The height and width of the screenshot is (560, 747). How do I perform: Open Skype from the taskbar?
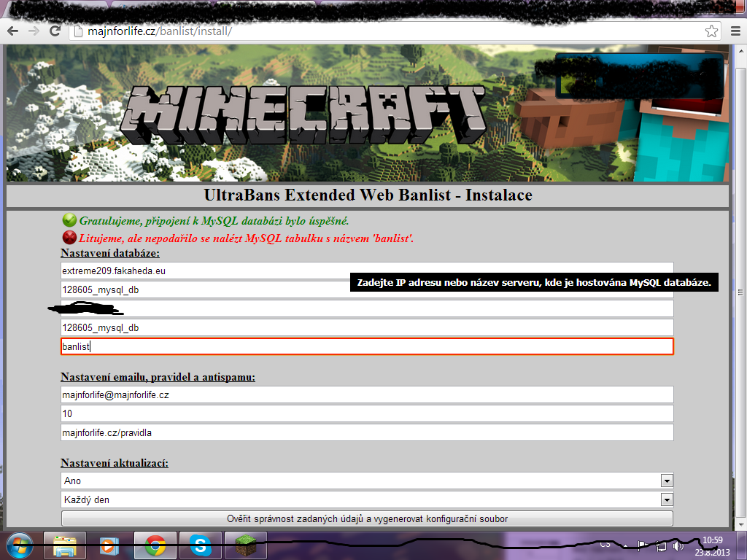point(201,545)
